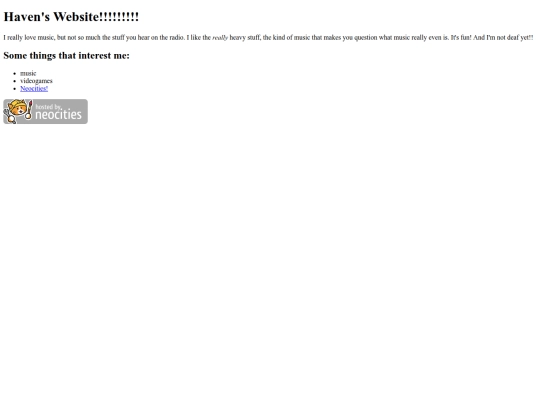540x405 pixels.
Task: Click the words "It's fun!" in the paragraph
Action: pos(461,38)
